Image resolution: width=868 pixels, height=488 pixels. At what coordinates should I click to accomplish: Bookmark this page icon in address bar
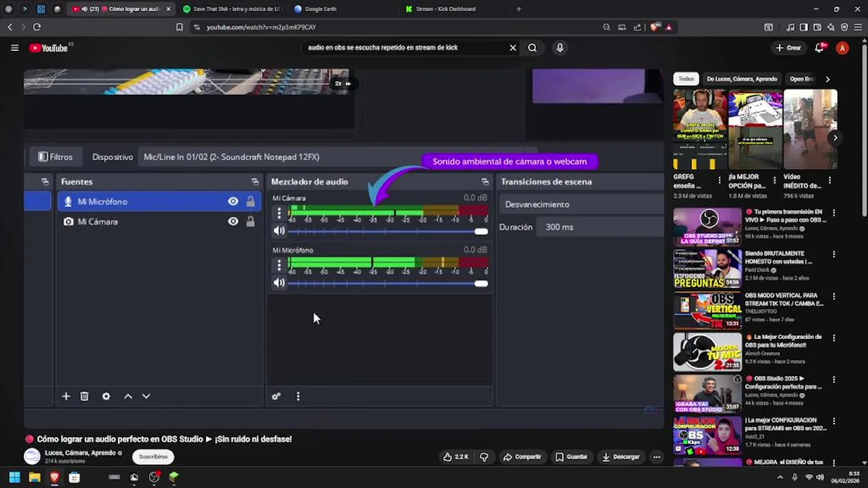179,27
